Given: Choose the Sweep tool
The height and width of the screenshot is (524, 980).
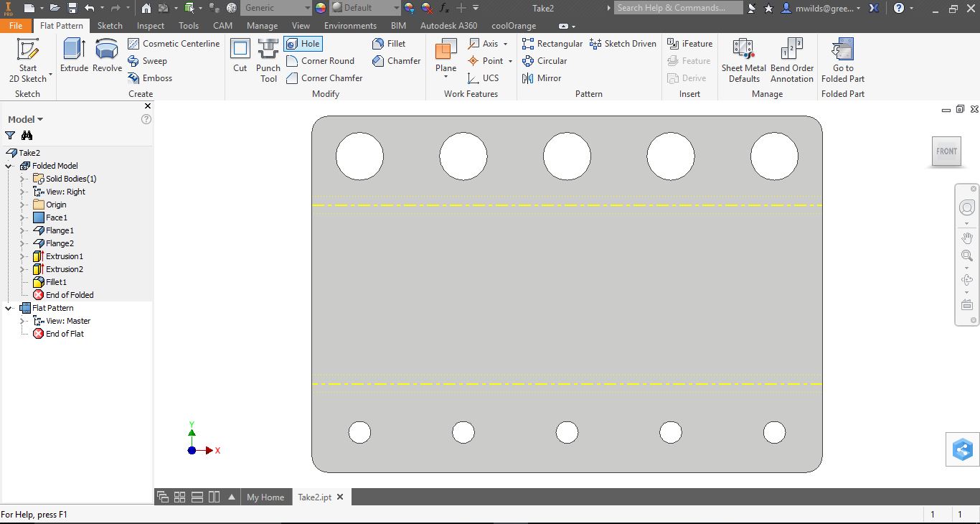Looking at the screenshot, I should click(147, 61).
